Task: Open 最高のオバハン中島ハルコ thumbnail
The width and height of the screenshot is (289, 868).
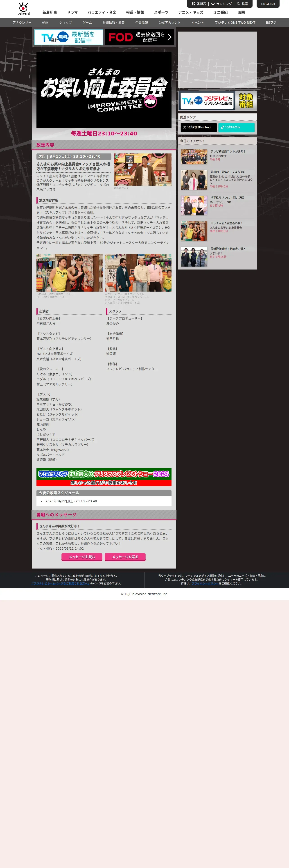Action: [194, 180]
